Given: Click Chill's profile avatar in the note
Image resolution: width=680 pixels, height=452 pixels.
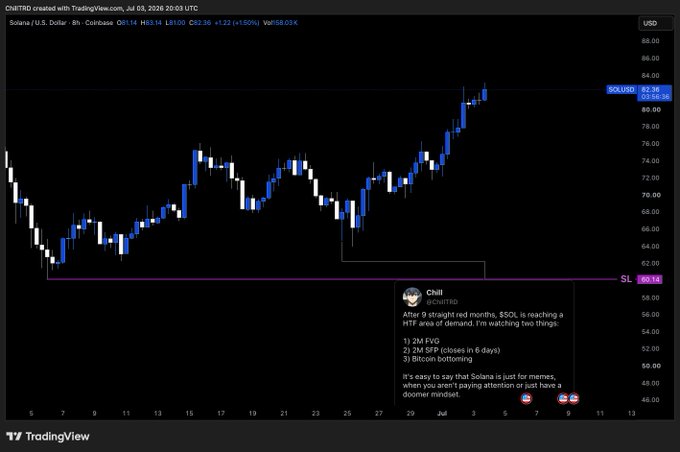Looking at the screenshot, I should (412, 297).
